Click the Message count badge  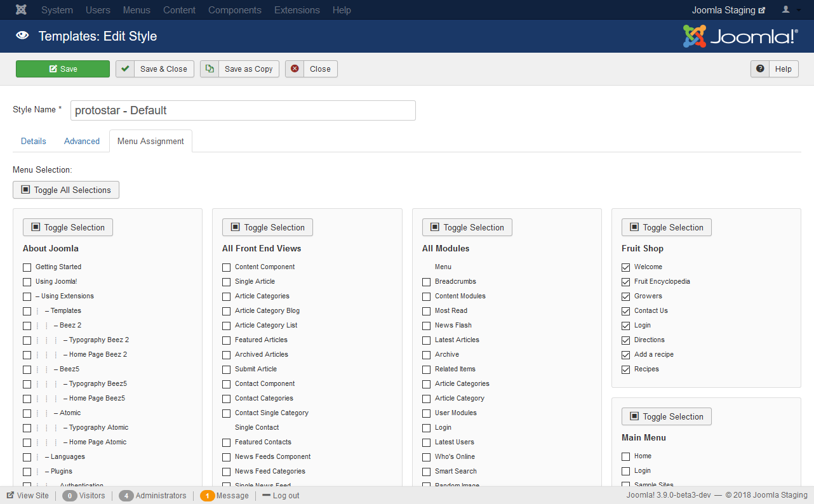point(207,496)
